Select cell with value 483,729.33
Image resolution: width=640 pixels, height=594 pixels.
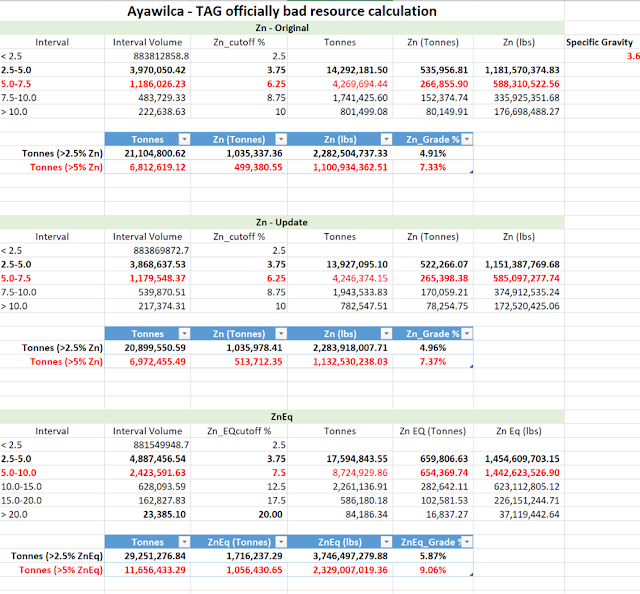[x=147, y=98]
